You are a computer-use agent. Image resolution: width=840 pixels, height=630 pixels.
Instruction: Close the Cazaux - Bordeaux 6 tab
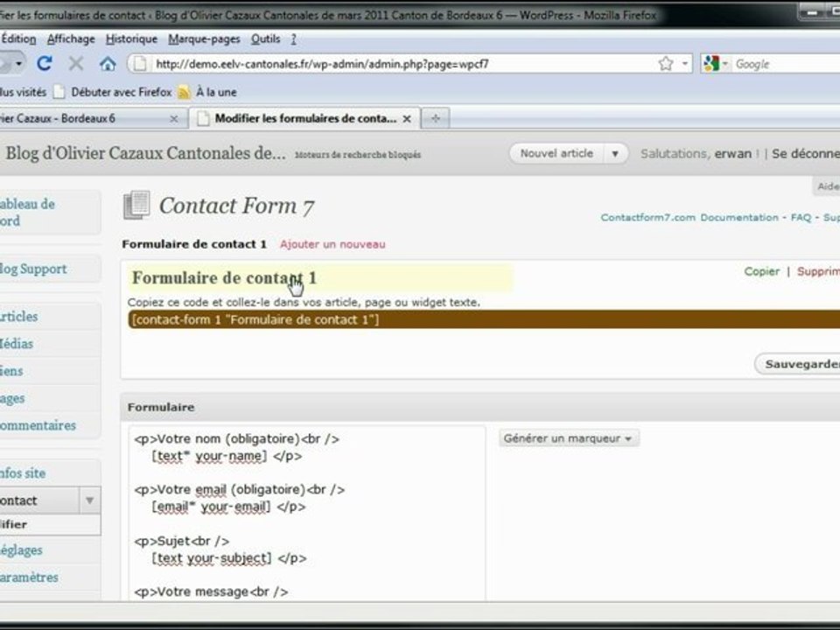point(173,119)
